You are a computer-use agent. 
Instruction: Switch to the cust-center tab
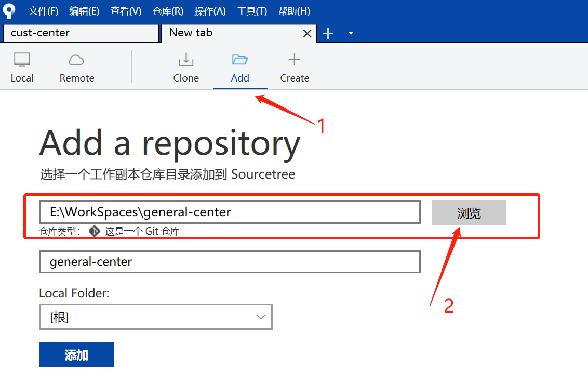[81, 33]
